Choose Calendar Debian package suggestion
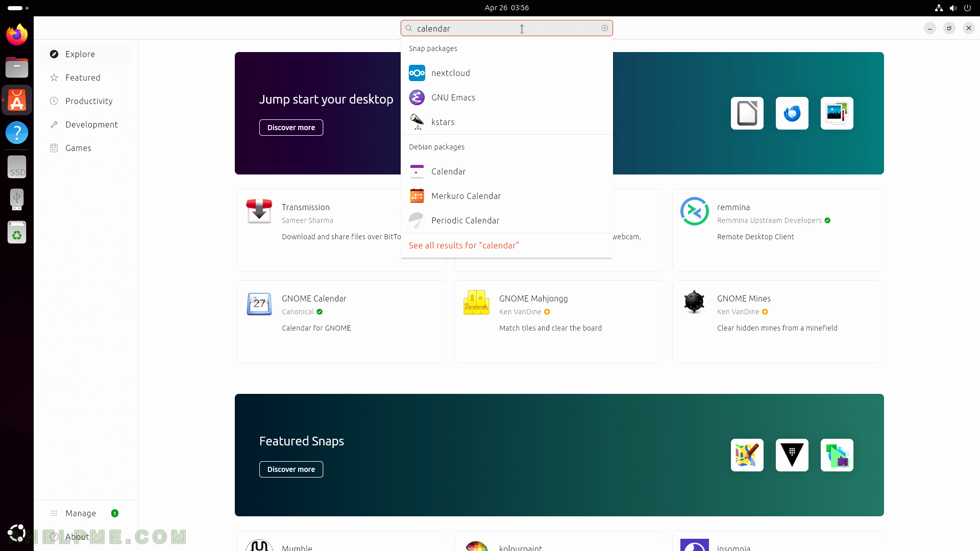Image resolution: width=980 pixels, height=551 pixels. point(507,171)
